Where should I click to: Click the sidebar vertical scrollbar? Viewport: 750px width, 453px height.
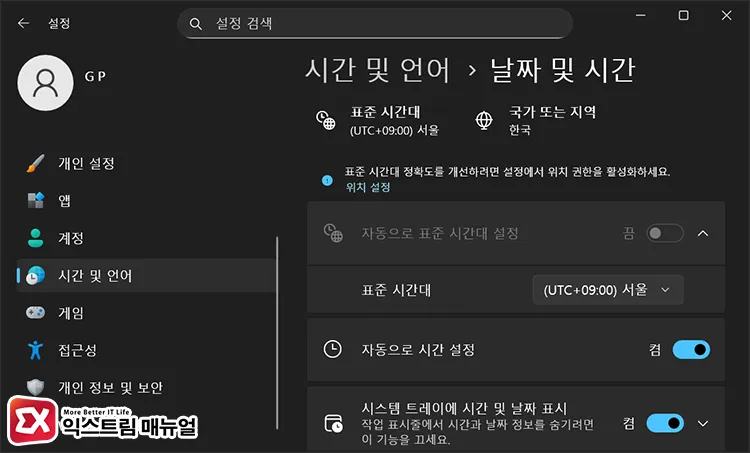(x=277, y=333)
